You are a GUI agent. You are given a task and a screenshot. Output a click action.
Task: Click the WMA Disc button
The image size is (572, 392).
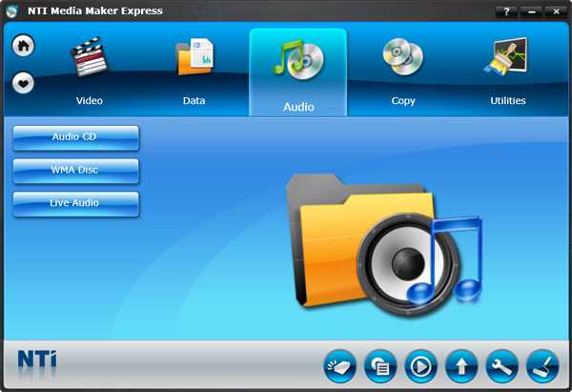[x=76, y=171]
